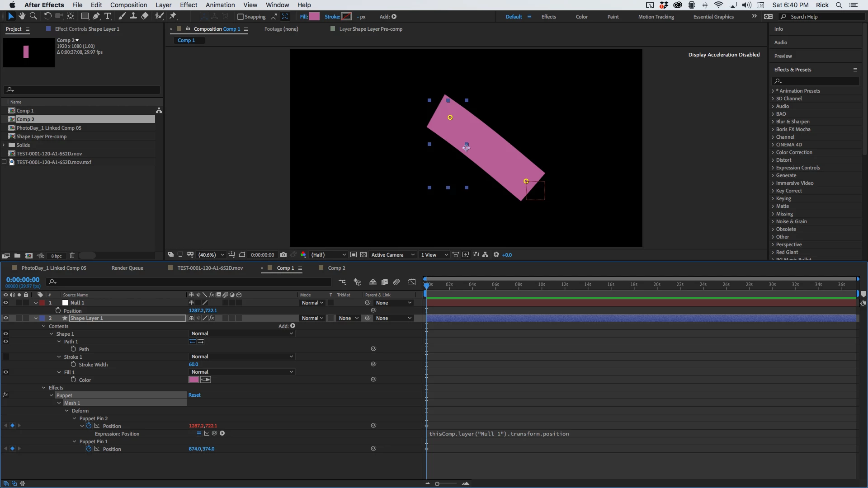Enable the Snapping checkbox
This screenshot has width=868, height=488.
pyautogui.click(x=241, y=17)
